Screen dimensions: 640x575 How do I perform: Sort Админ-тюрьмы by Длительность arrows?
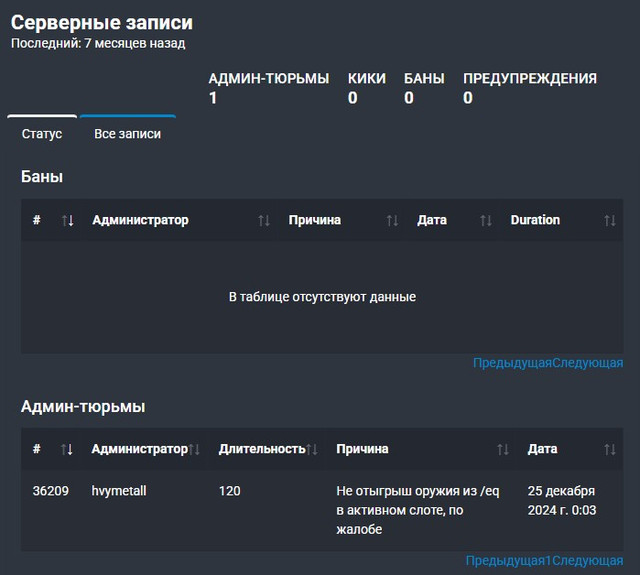pyautogui.click(x=312, y=450)
